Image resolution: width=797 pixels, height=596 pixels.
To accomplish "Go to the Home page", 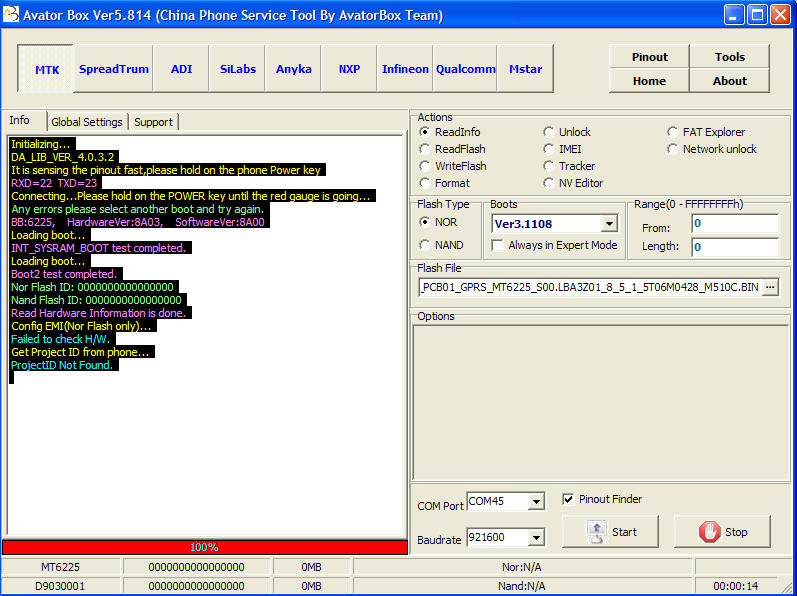I will point(650,81).
